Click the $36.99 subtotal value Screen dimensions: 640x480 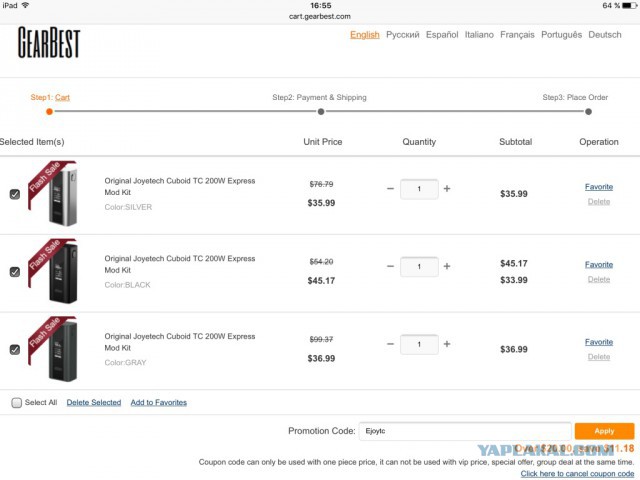tap(514, 349)
